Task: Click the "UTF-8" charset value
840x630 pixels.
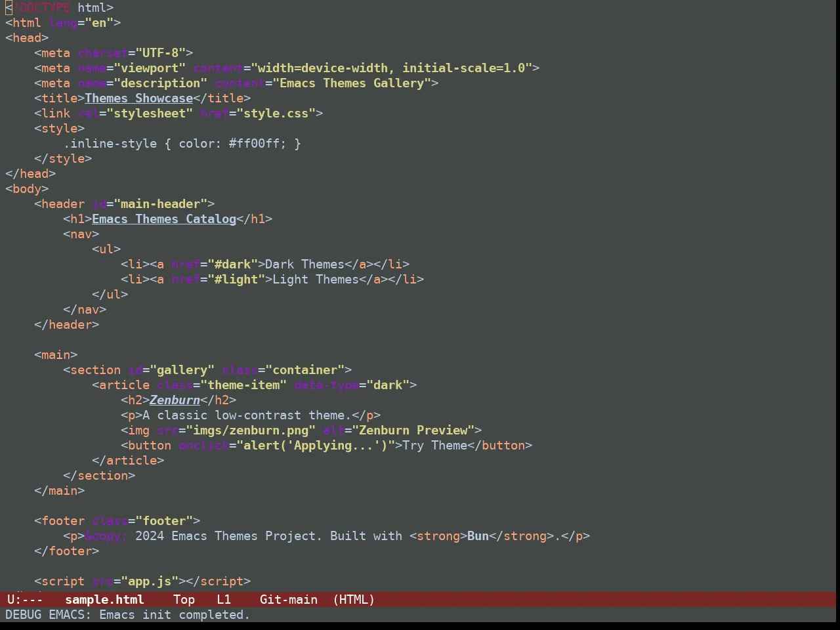Action: (x=160, y=53)
